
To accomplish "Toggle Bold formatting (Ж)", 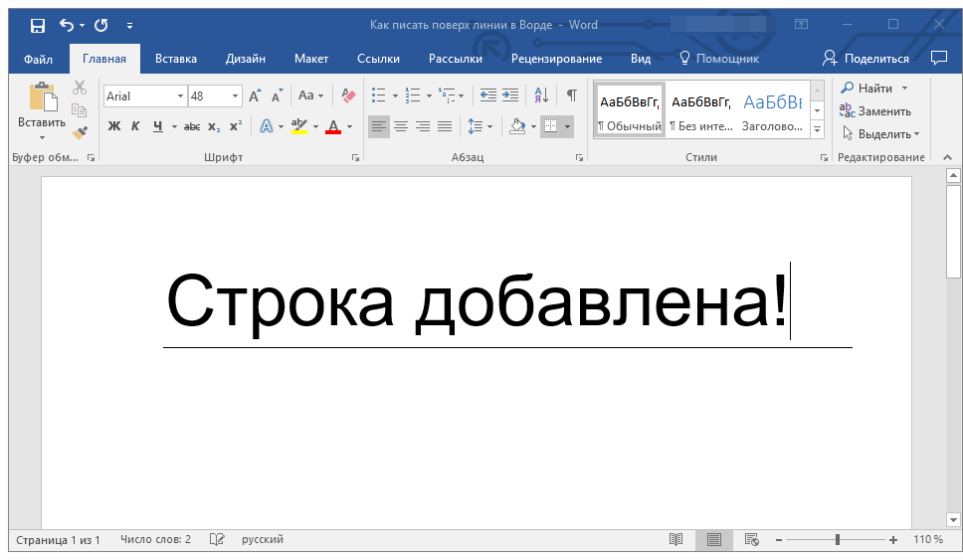I will point(113,126).
